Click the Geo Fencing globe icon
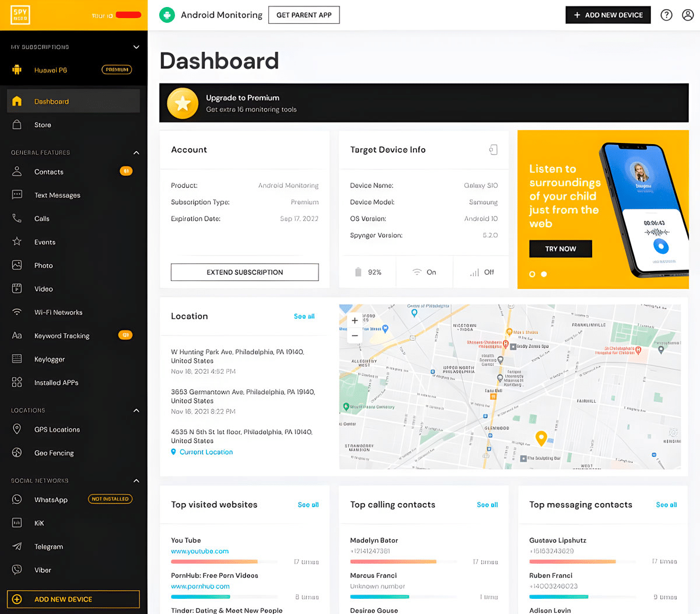 click(x=17, y=452)
